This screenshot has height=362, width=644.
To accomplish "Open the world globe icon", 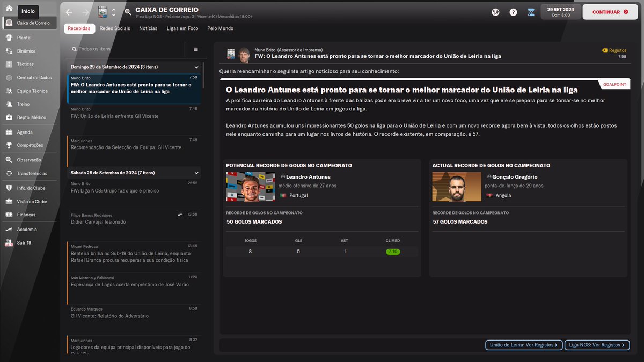I will coord(495,12).
